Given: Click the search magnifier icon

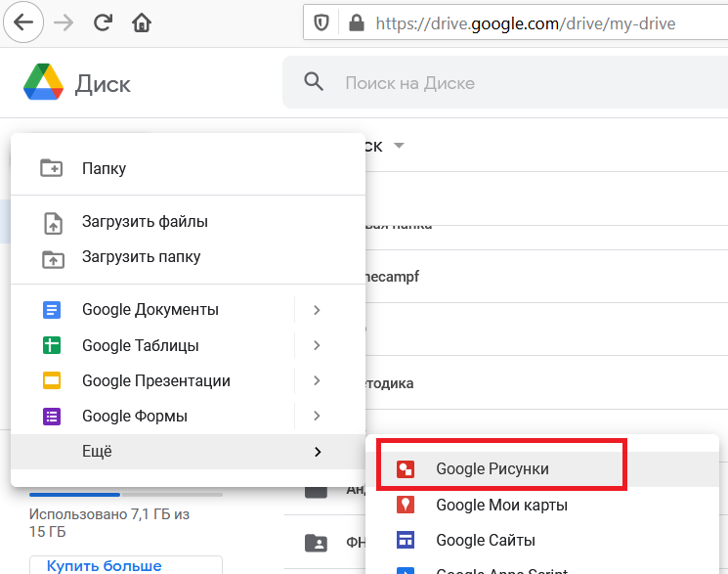Looking at the screenshot, I should click(314, 82).
